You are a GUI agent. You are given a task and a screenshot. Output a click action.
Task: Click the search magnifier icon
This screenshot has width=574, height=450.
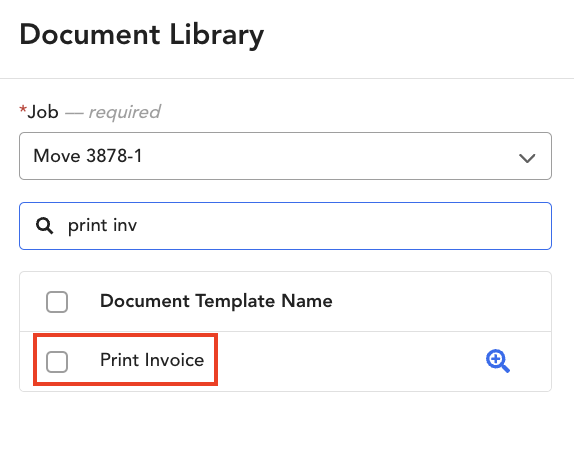point(44,226)
